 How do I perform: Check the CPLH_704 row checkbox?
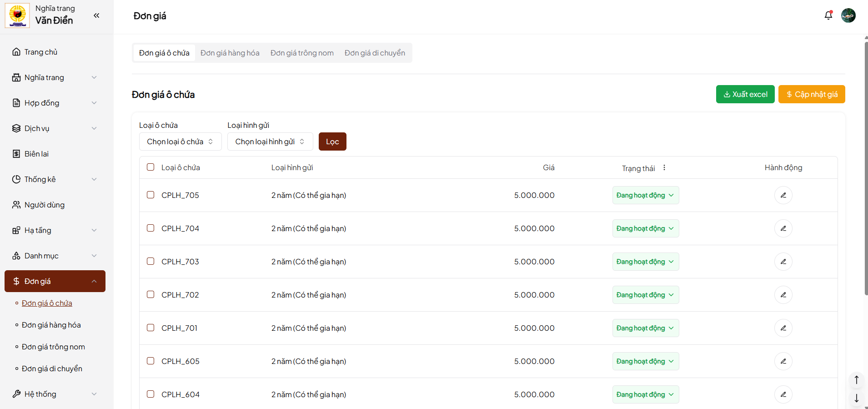151,228
